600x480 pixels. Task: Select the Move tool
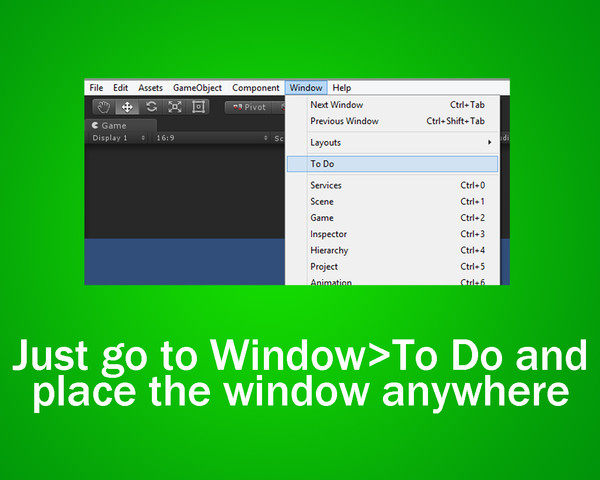(x=127, y=107)
